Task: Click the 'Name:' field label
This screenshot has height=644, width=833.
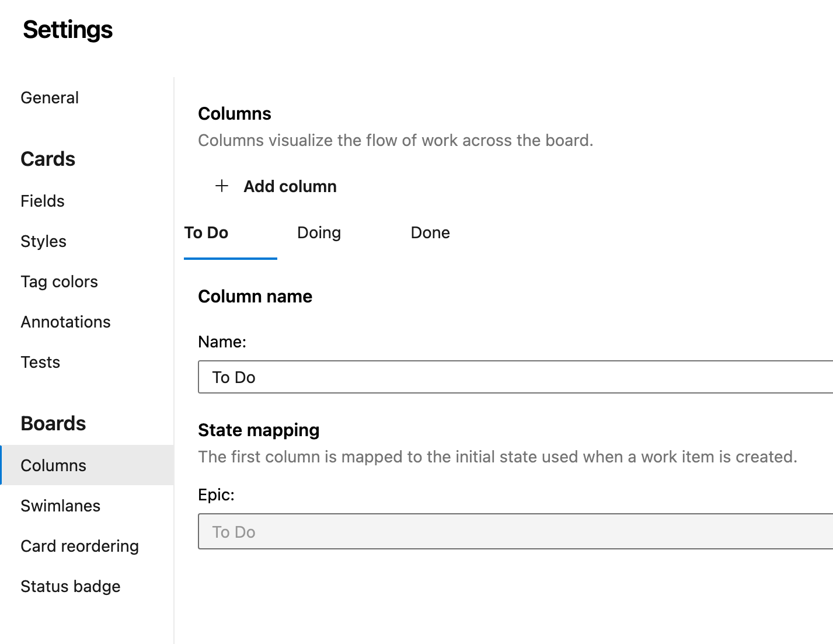Action: point(222,342)
